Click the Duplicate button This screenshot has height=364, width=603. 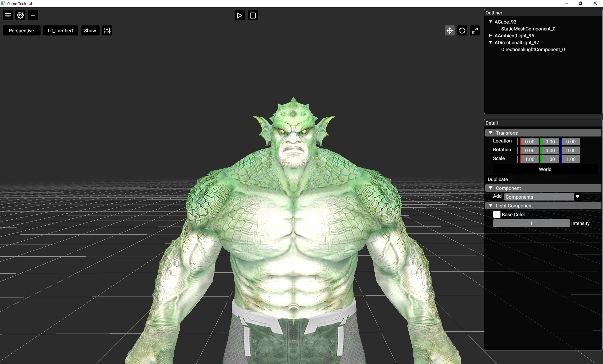(497, 179)
